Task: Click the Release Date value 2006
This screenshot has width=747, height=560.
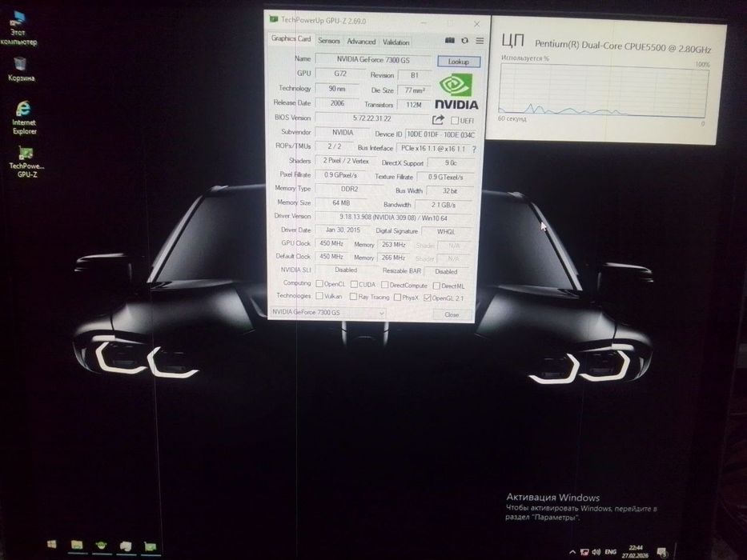Action: click(337, 103)
